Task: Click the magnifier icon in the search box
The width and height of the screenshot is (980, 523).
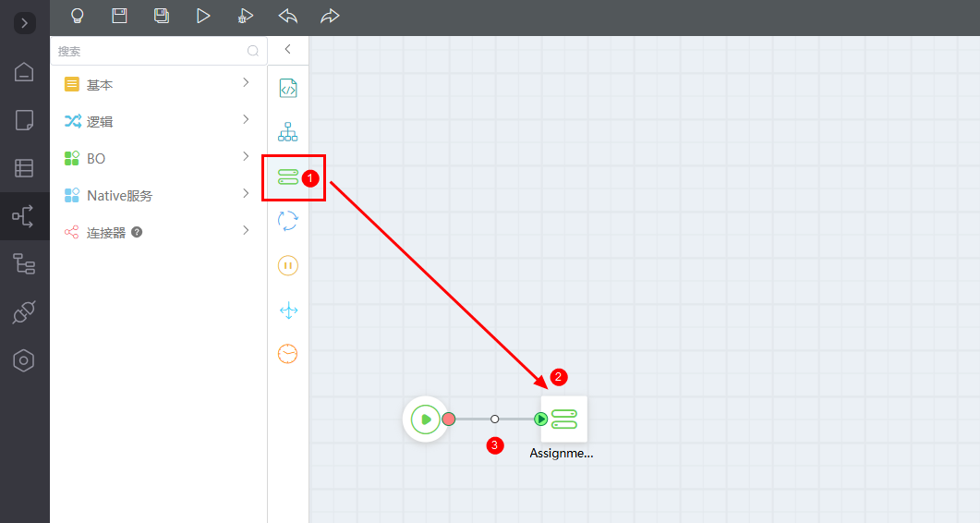Action: [253, 51]
